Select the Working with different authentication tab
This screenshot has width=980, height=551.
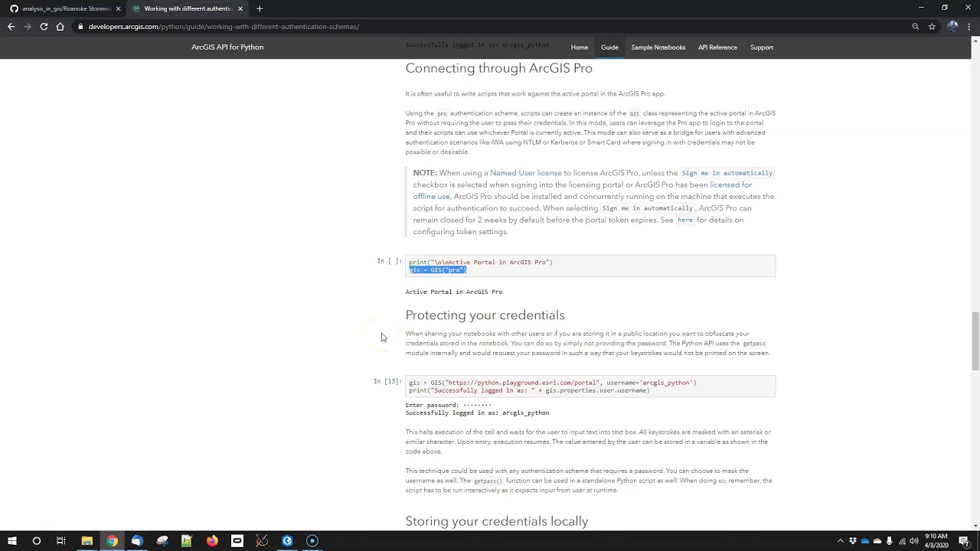tap(188, 8)
